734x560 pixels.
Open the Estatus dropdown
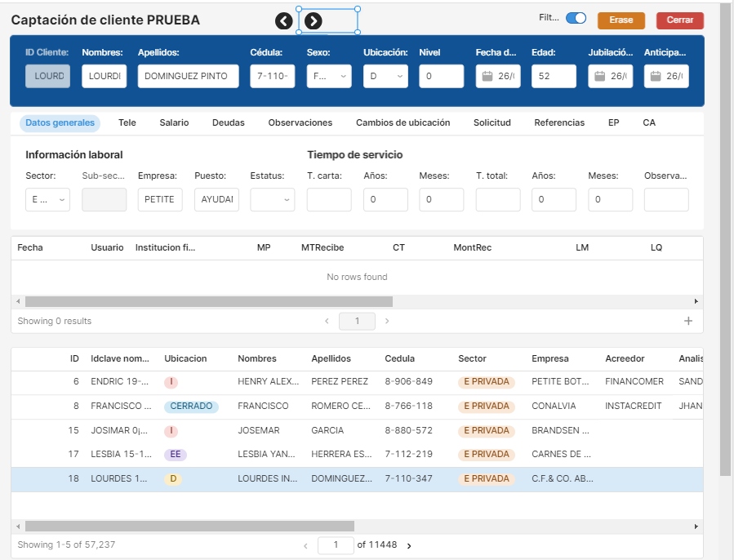pyautogui.click(x=273, y=200)
